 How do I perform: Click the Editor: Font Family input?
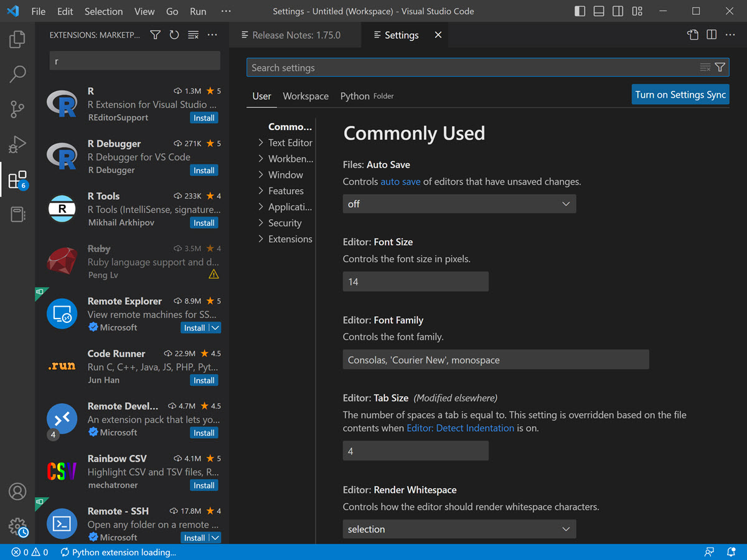click(496, 360)
